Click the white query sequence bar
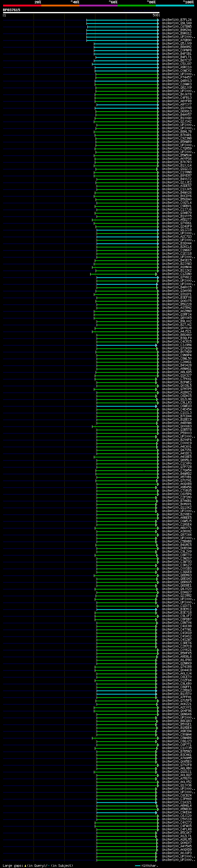The image size is (197, 868). point(81,13)
